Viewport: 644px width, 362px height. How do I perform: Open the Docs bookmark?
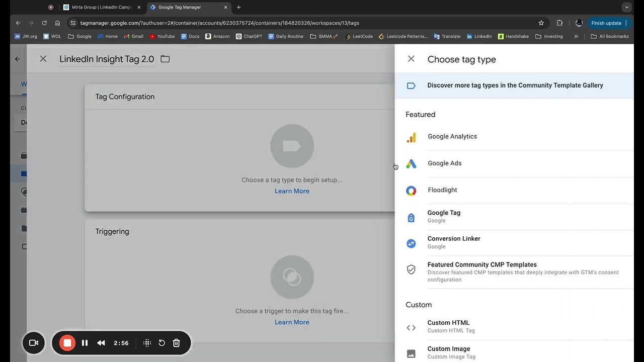click(x=190, y=37)
